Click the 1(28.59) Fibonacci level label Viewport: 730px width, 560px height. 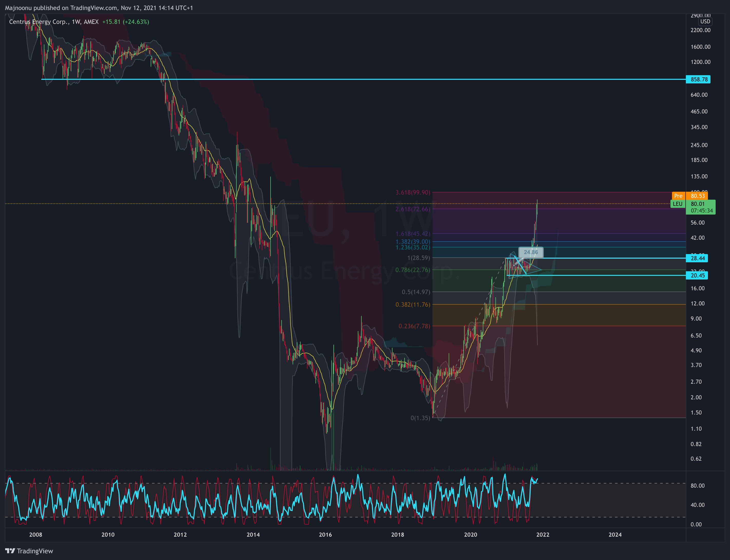tap(419, 258)
